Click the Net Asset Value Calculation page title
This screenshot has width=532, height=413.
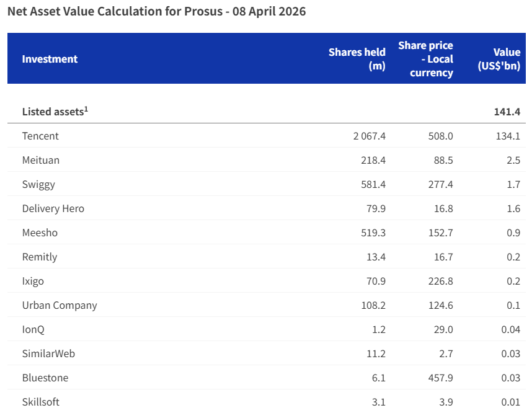pos(156,12)
